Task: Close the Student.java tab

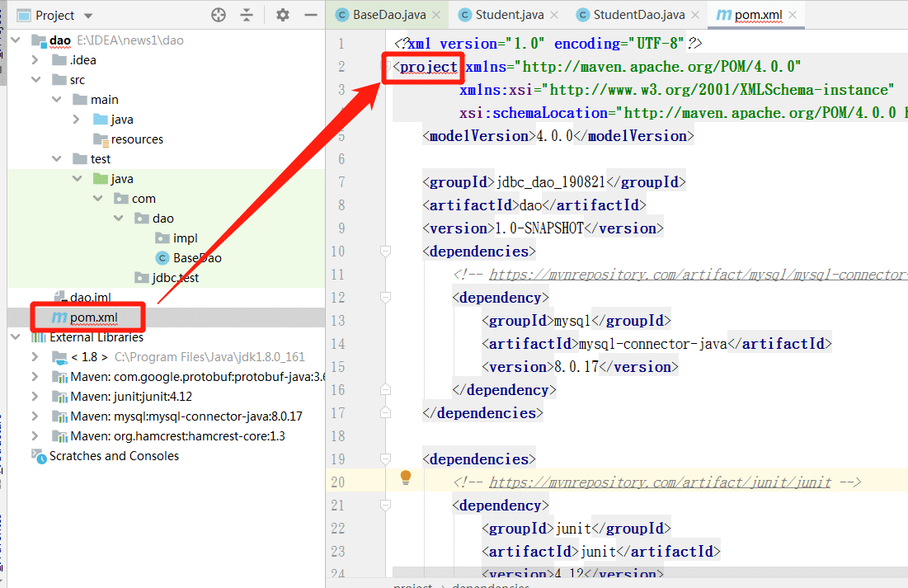Action: pyautogui.click(x=554, y=15)
